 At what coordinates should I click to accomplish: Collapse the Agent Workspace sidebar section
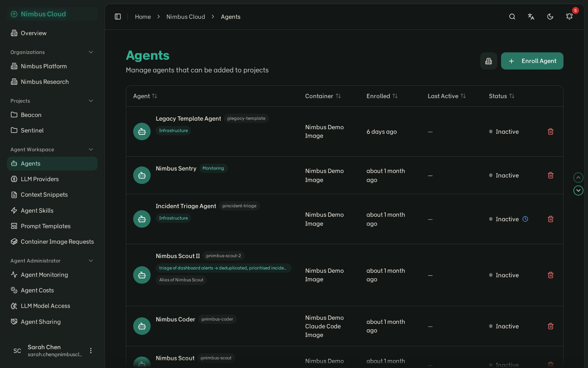(91, 149)
